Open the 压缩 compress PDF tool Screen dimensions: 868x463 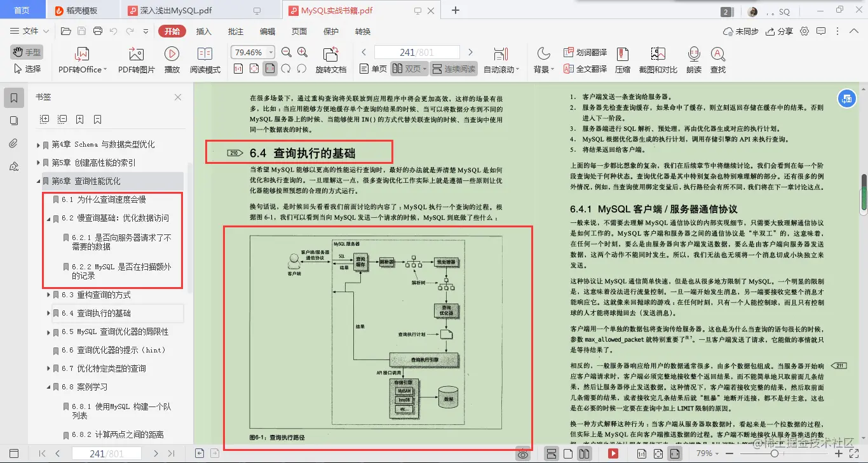[x=623, y=61]
